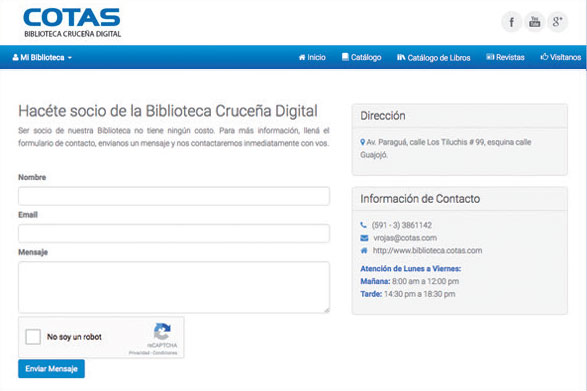
Task: Click the 'Tarde: 14:30 pm a 18:30 pm' line
Action: pyautogui.click(x=408, y=294)
